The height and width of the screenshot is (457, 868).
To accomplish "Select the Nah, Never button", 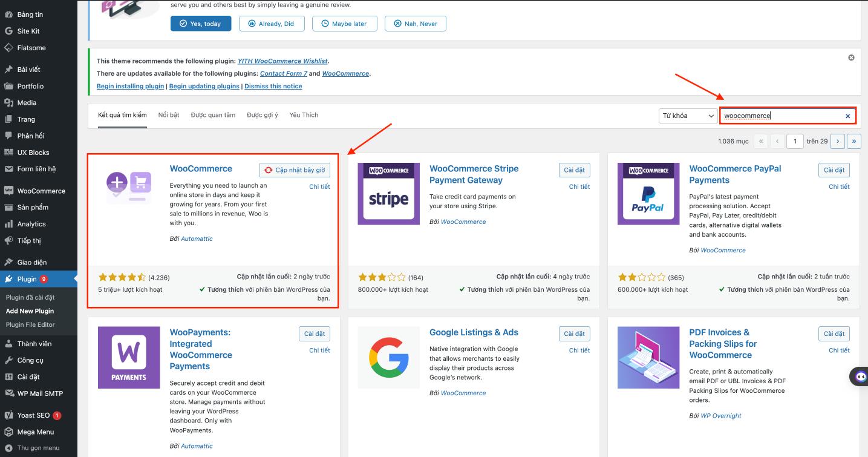I will click(416, 24).
